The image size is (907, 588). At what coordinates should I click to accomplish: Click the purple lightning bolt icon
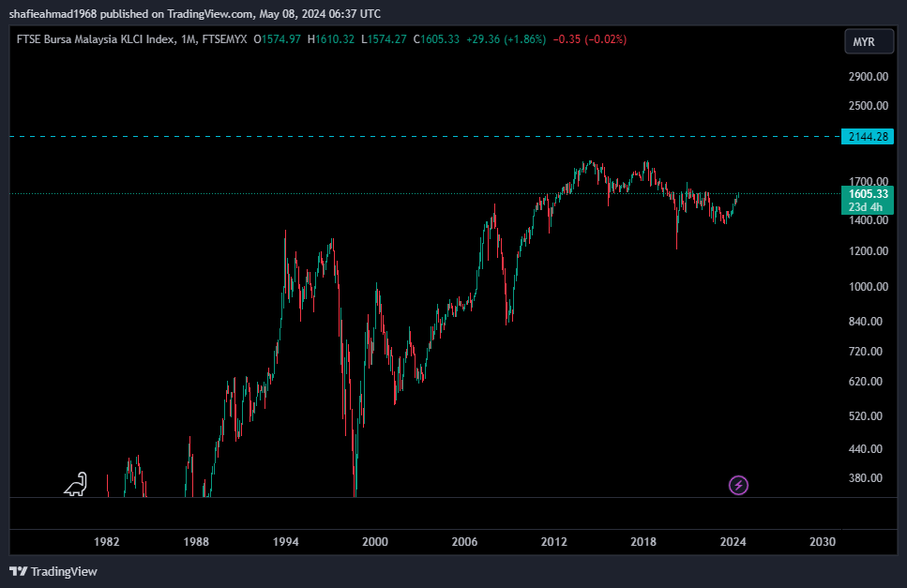pyautogui.click(x=738, y=485)
